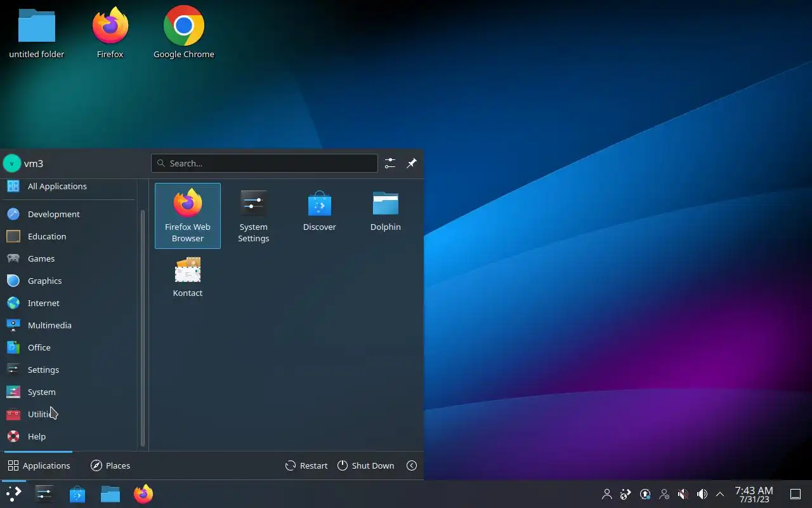Switch to the Places tab
The width and height of the screenshot is (812, 508).
pos(110,465)
